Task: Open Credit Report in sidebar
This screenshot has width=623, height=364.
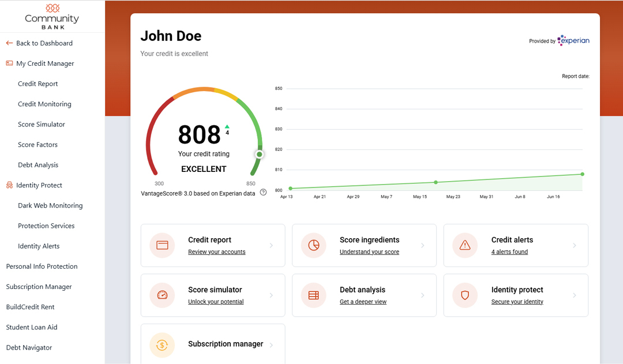Action: coord(37,84)
